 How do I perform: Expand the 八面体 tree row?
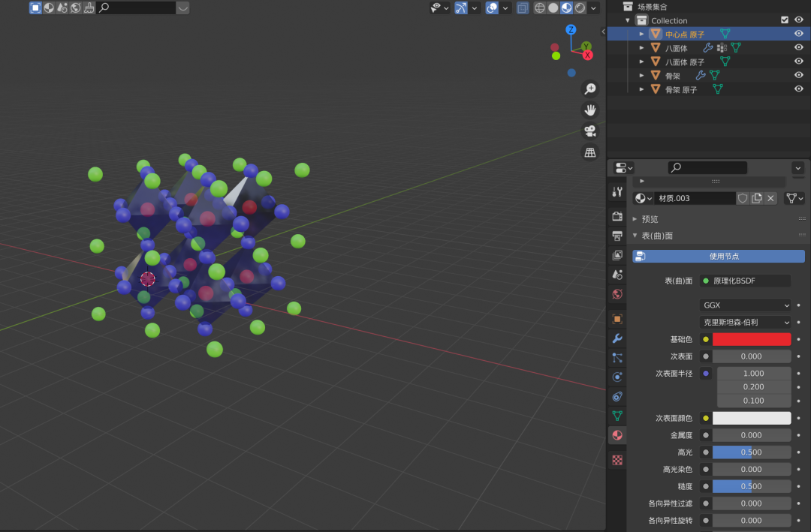[x=641, y=48]
